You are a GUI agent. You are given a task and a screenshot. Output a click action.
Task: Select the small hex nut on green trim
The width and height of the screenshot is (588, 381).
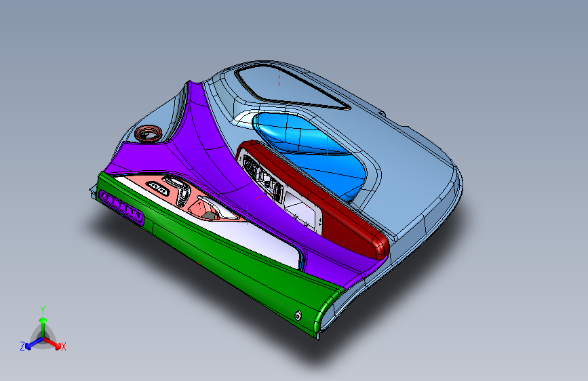pyautogui.click(x=298, y=316)
